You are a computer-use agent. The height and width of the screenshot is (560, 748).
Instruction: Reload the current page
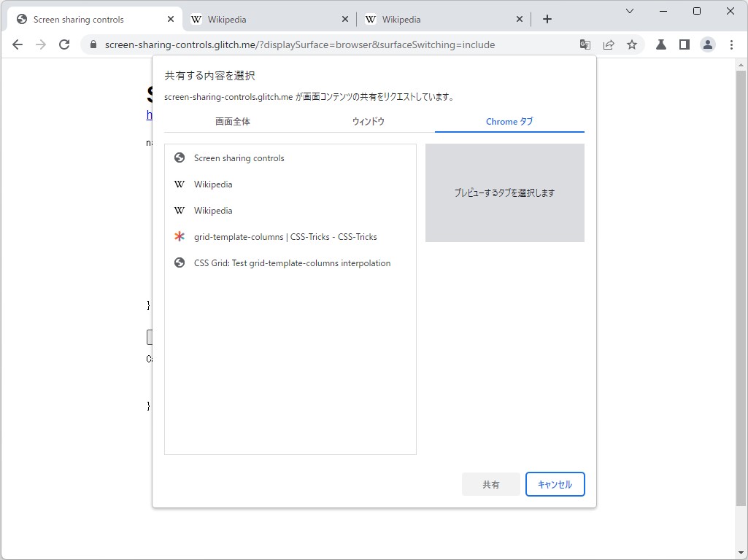tap(64, 44)
